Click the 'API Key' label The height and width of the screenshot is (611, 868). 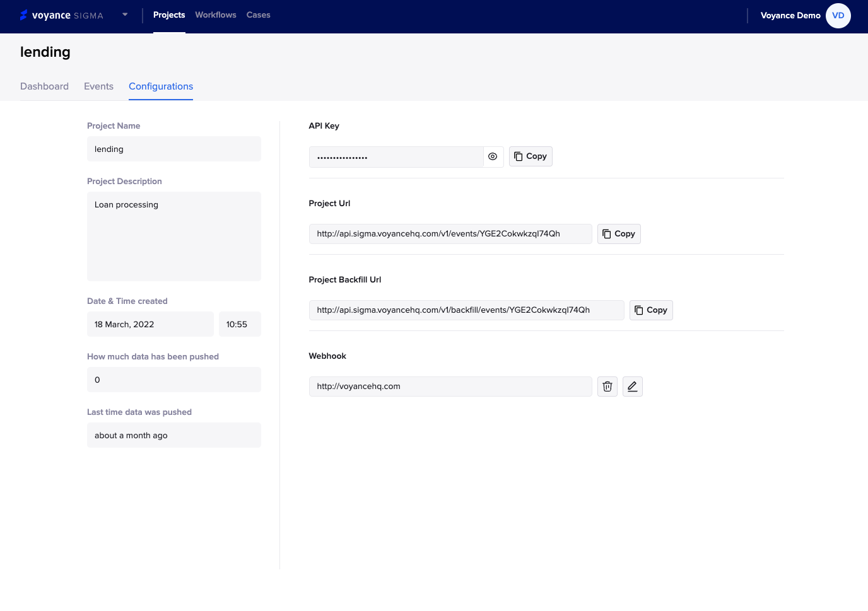tap(324, 125)
